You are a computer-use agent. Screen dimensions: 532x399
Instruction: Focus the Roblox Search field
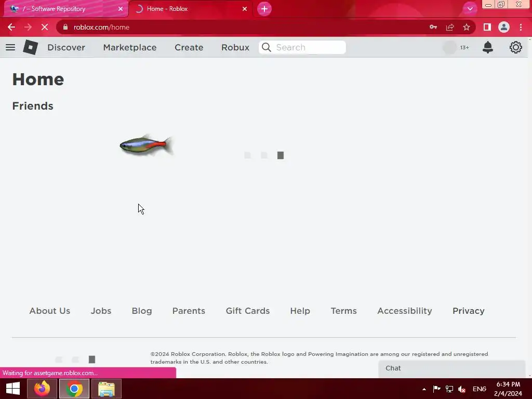[x=302, y=47]
